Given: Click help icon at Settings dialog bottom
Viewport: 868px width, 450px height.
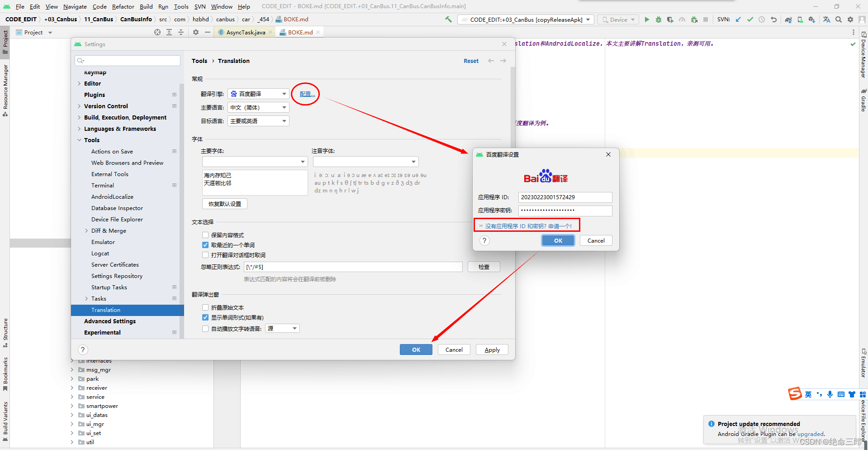Looking at the screenshot, I should click(x=83, y=349).
